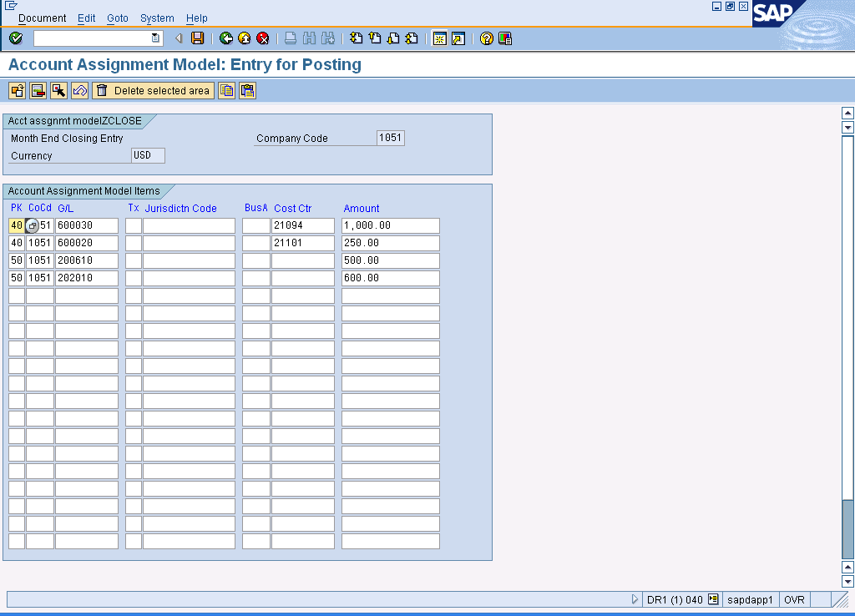
Task: Expand the status bar message triangle
Action: coord(635,599)
